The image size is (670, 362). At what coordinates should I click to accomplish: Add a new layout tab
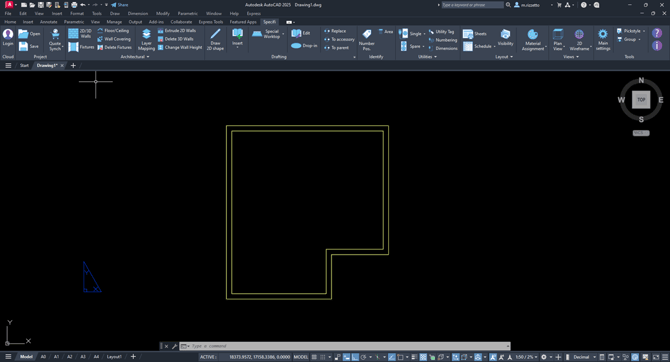point(133,356)
